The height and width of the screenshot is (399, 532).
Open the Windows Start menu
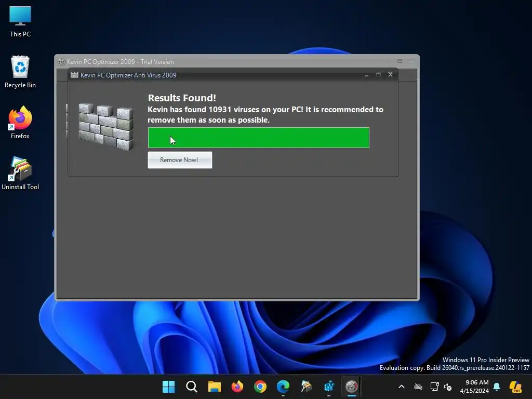click(169, 387)
